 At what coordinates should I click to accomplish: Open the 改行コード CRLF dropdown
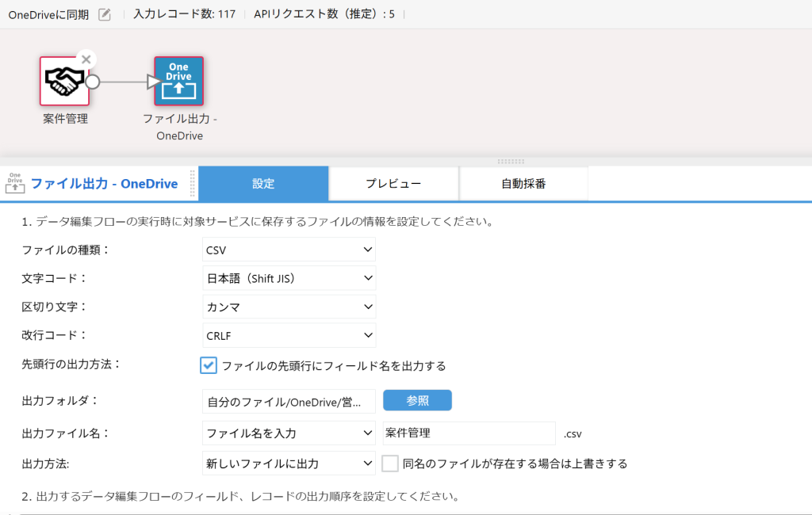tap(289, 335)
